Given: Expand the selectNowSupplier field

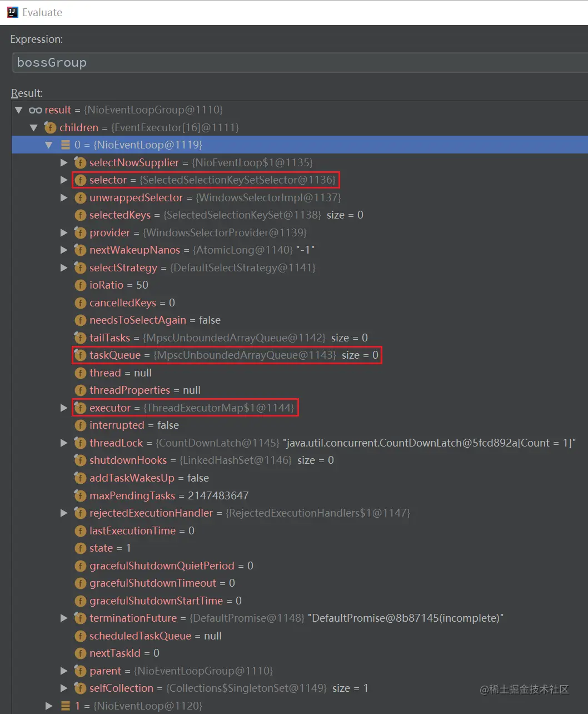Looking at the screenshot, I should point(64,163).
